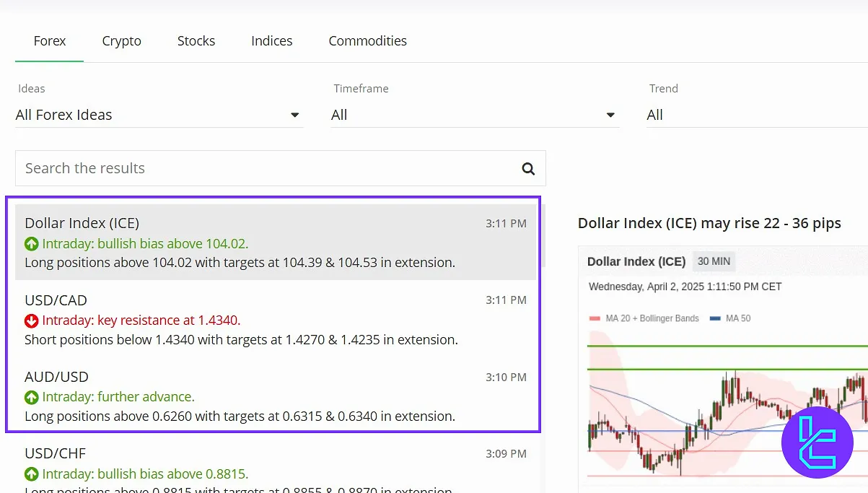Screen dimensions: 868x493
Task: Click green up arrow for USD/CHF
Action: tap(32, 474)
